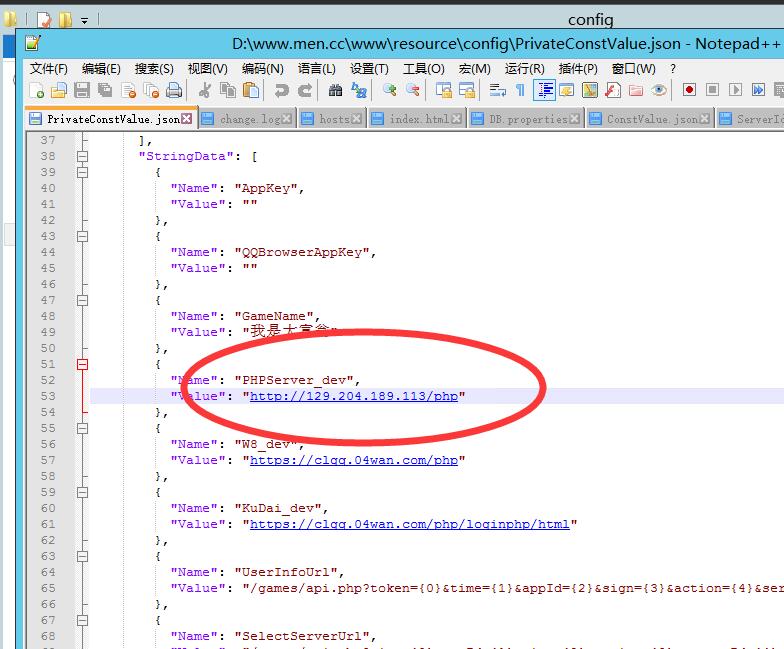Open the 运行(R) menu
Screen dimensions: 784x649
click(x=524, y=68)
